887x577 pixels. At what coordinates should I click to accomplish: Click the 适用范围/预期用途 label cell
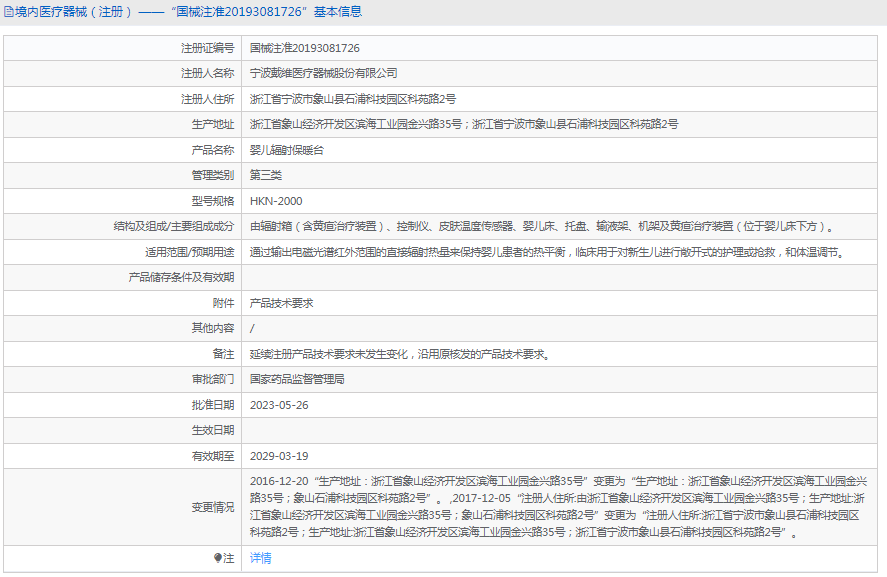point(191,253)
